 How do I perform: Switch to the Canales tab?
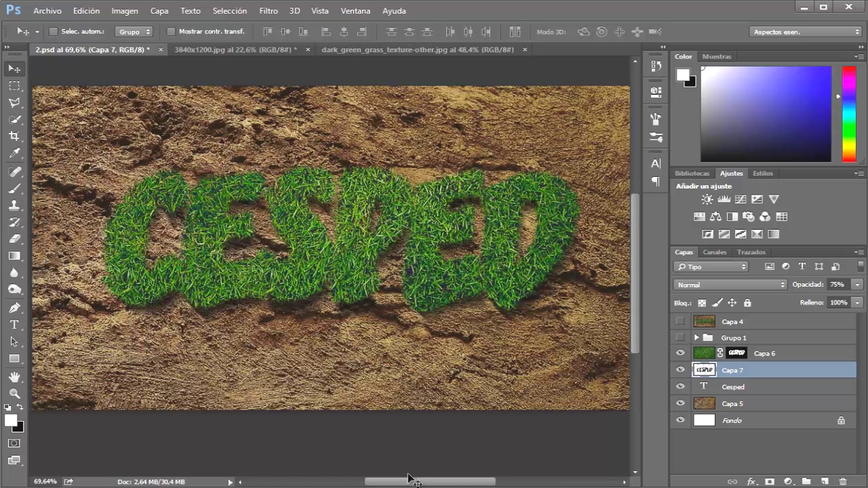pos(714,252)
